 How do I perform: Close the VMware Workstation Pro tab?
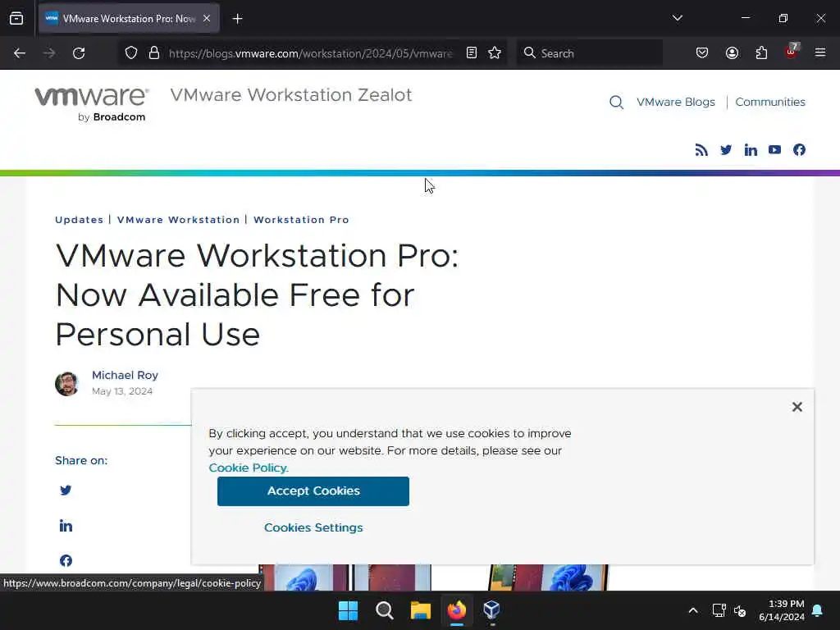[x=207, y=18]
